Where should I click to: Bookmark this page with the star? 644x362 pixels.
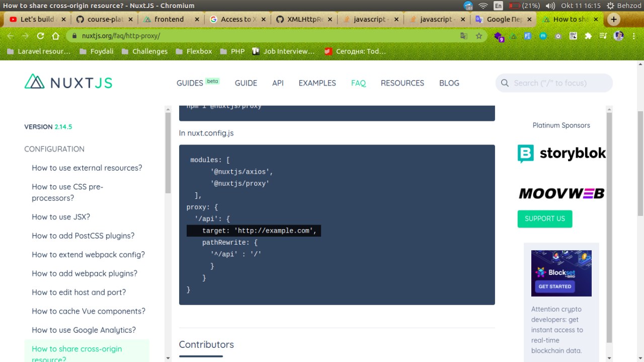pos(479,36)
